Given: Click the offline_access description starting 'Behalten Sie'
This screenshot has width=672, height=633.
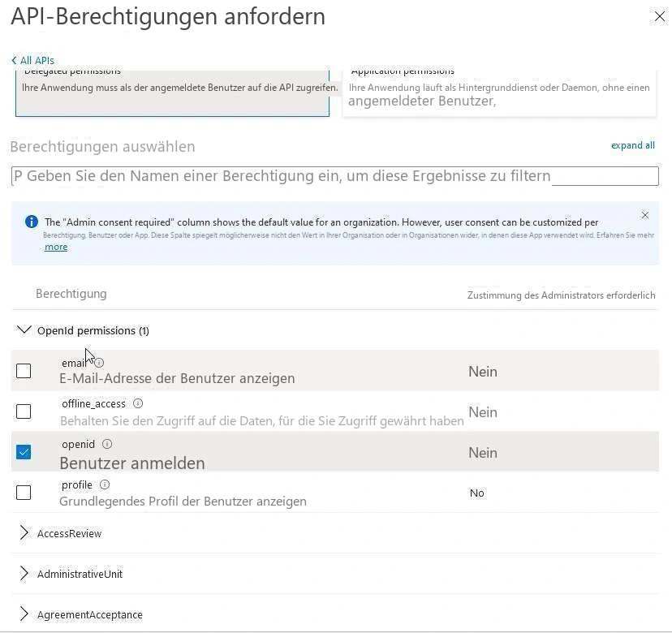Looking at the screenshot, I should pos(262,421).
